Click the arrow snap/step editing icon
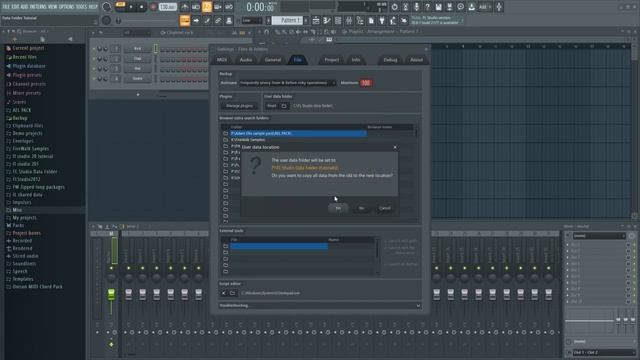 (196, 20)
